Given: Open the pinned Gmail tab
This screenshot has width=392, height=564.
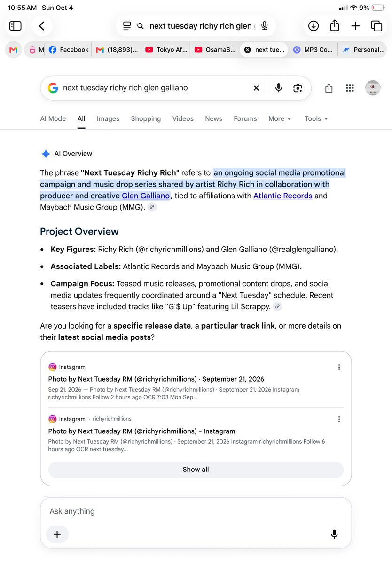Looking at the screenshot, I should tap(14, 50).
